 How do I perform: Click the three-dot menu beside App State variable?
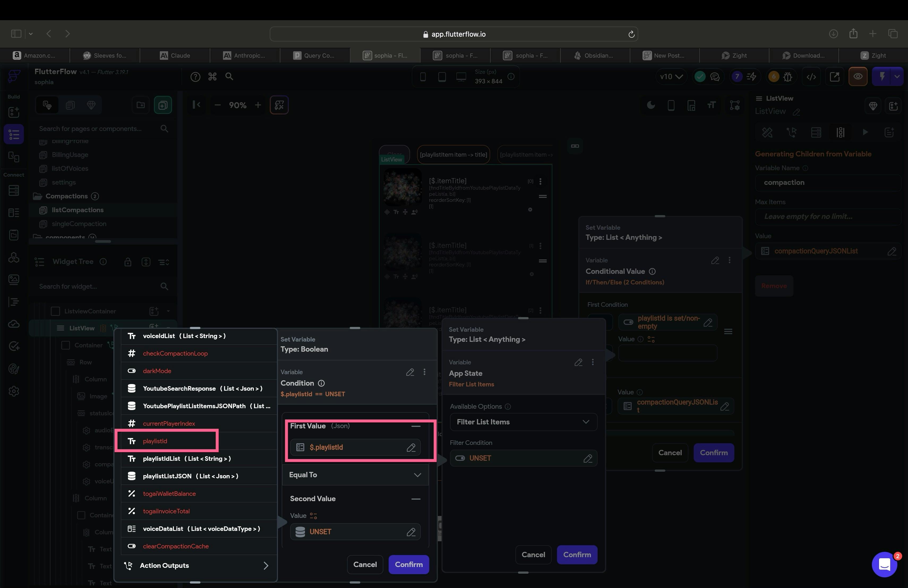tap(593, 362)
